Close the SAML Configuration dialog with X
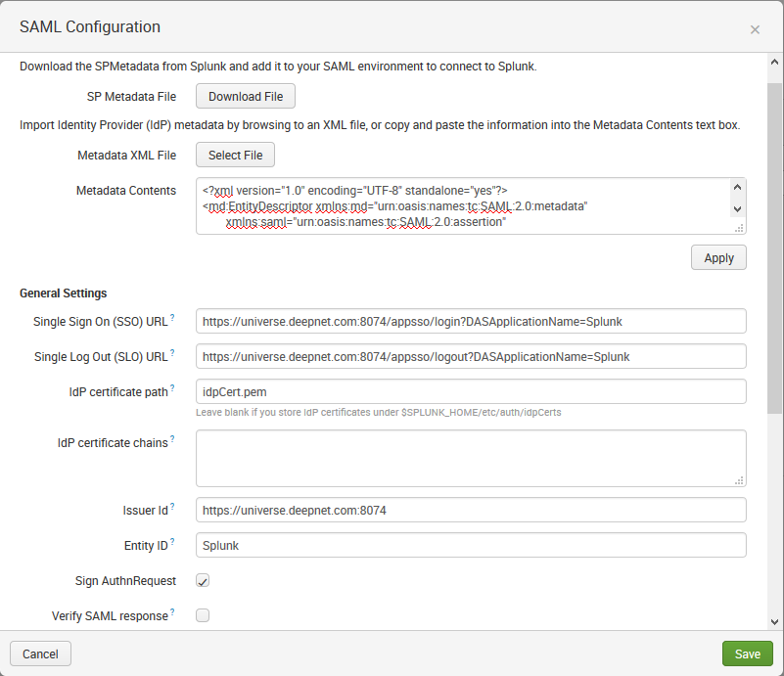 pyautogui.click(x=755, y=29)
